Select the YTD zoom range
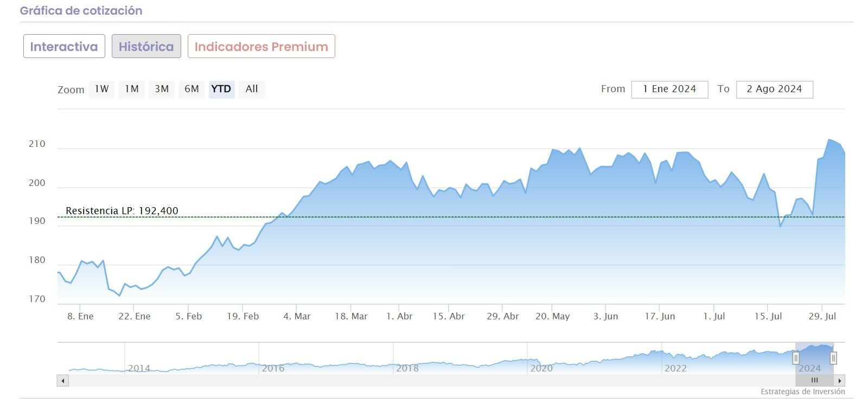This screenshot has width=868, height=417. 221,89
